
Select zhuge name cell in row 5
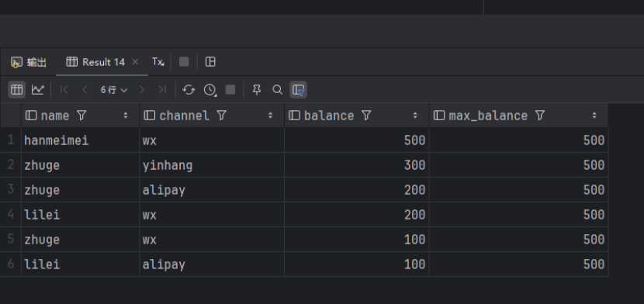[81, 240]
